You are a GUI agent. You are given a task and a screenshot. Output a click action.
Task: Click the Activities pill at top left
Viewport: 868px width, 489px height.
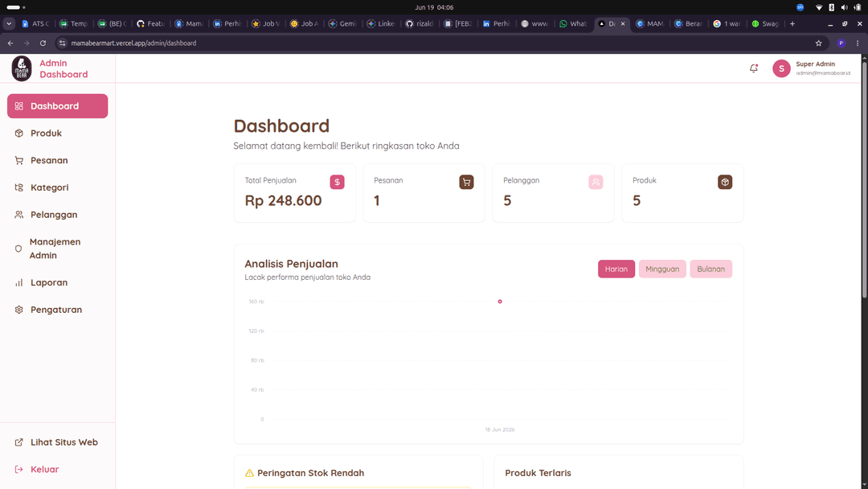(x=15, y=7)
